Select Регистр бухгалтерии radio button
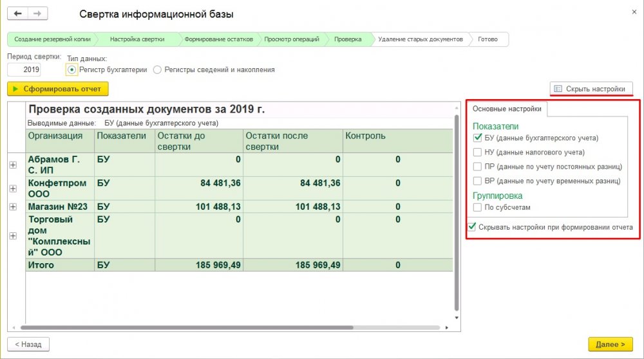Viewport: 644px width, 359px height. click(71, 69)
